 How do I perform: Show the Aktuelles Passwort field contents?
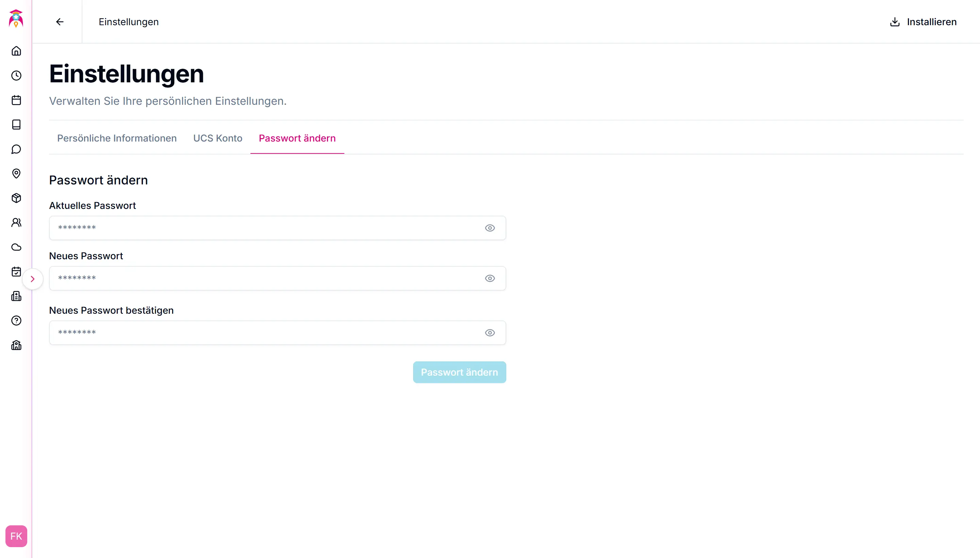pos(489,228)
